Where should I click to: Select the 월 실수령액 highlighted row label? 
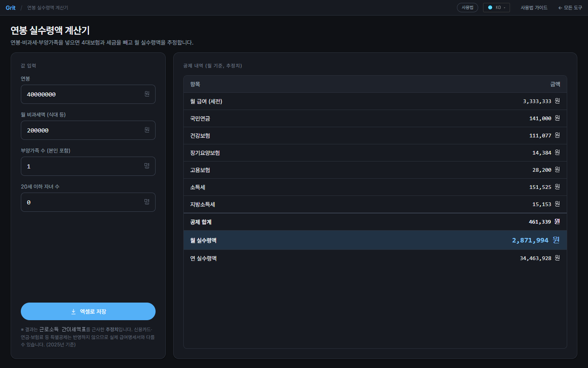[x=203, y=240]
